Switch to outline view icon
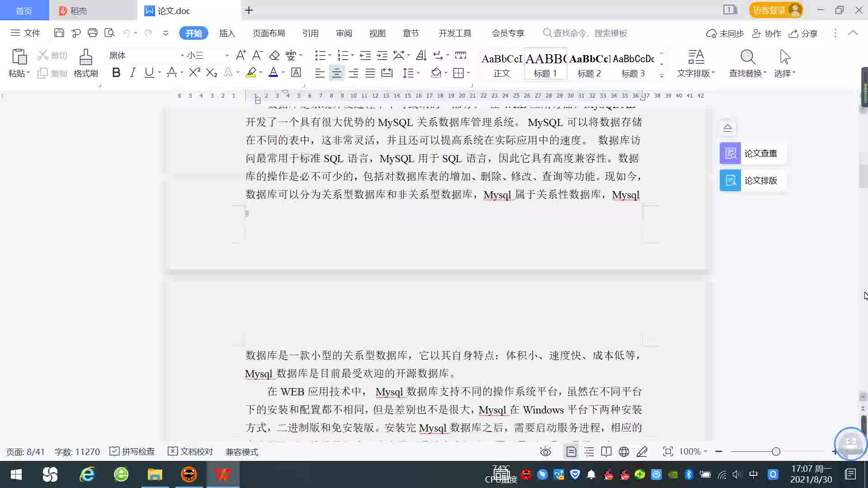The height and width of the screenshot is (488, 868). pos(589,451)
